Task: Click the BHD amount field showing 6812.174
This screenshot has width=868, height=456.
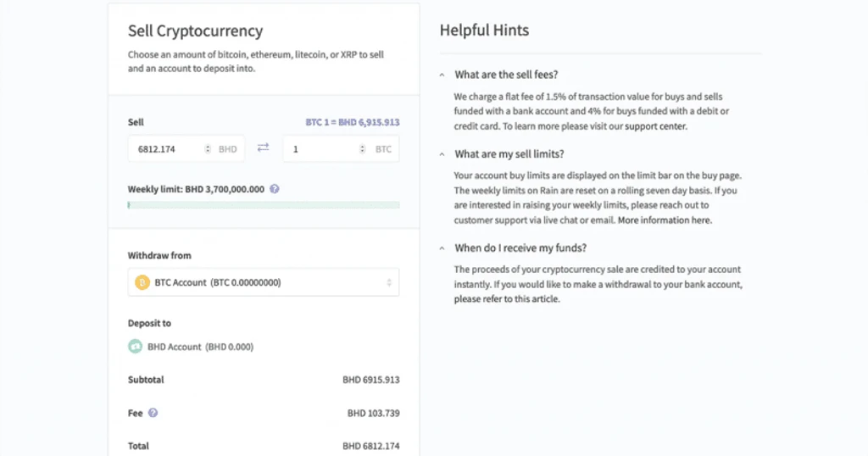Action: coord(186,149)
